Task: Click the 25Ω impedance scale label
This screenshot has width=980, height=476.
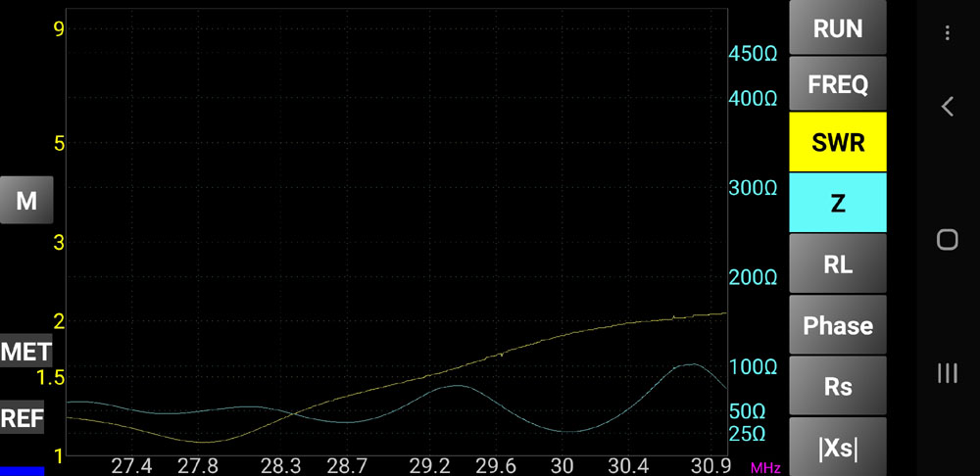Action: pyautogui.click(x=748, y=434)
